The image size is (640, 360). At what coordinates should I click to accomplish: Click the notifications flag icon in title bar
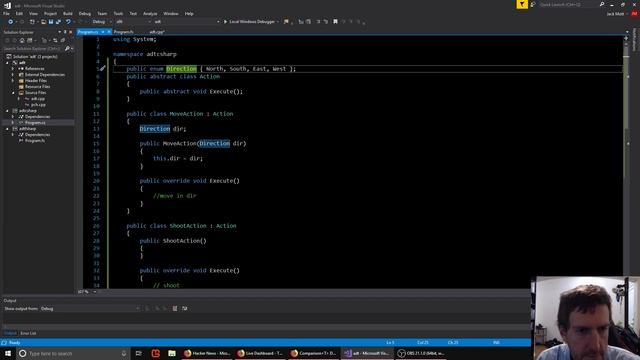(x=522, y=4)
